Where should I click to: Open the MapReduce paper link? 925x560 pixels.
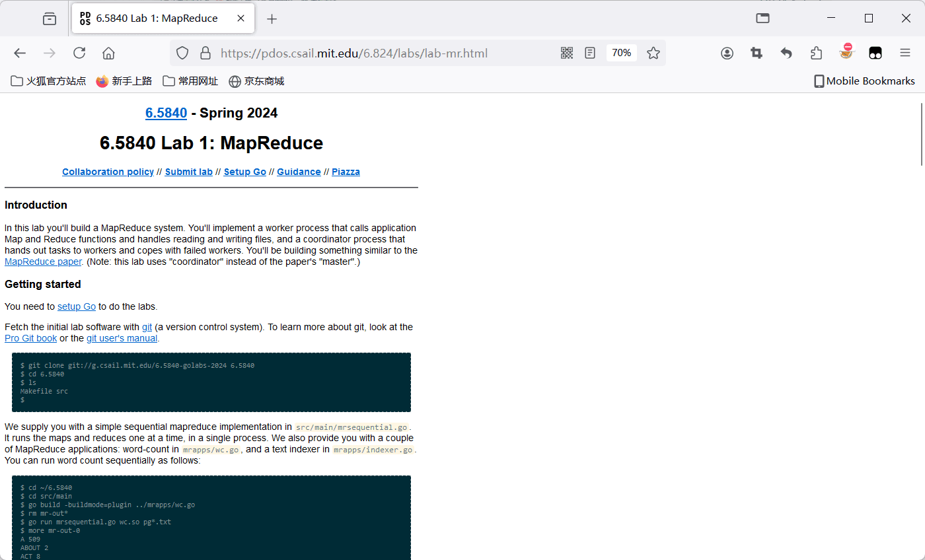pos(43,262)
